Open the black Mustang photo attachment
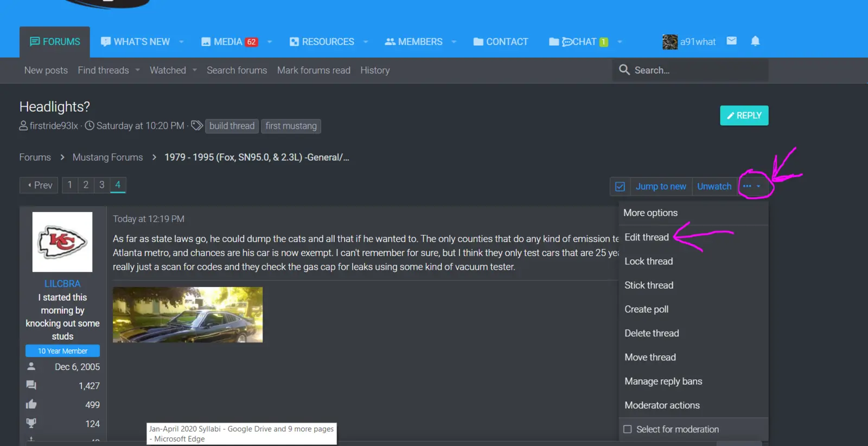Image resolution: width=868 pixels, height=446 pixels. 188,315
